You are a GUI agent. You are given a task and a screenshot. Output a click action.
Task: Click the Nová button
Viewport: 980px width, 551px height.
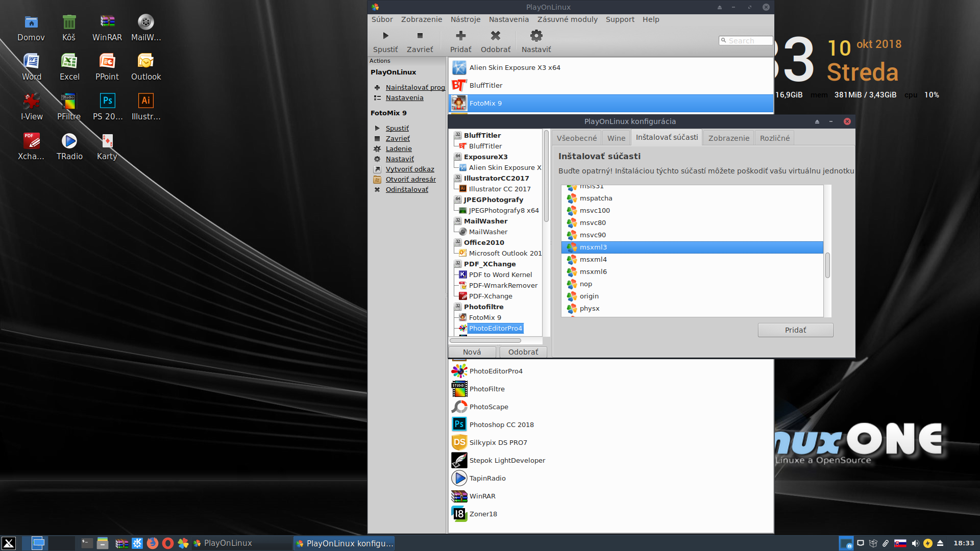(x=472, y=352)
